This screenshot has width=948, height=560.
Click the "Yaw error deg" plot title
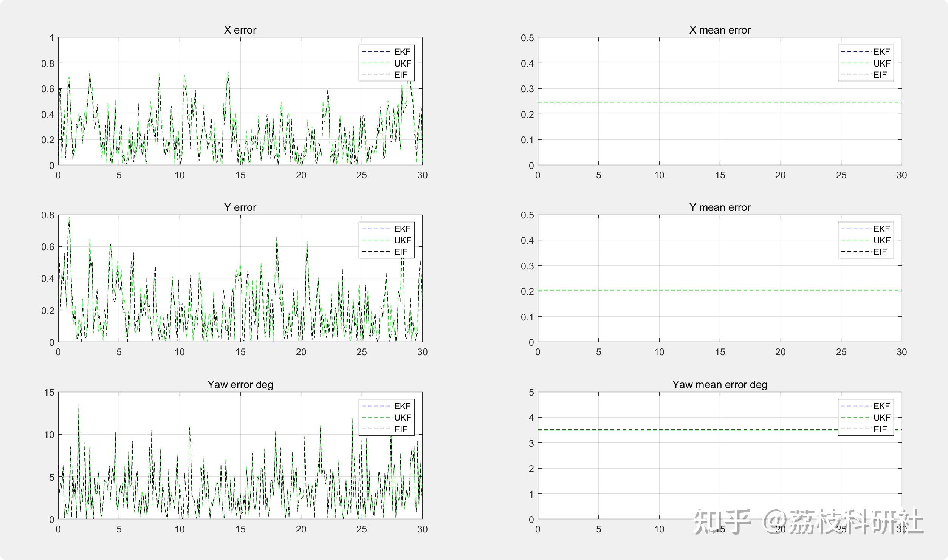(240, 385)
